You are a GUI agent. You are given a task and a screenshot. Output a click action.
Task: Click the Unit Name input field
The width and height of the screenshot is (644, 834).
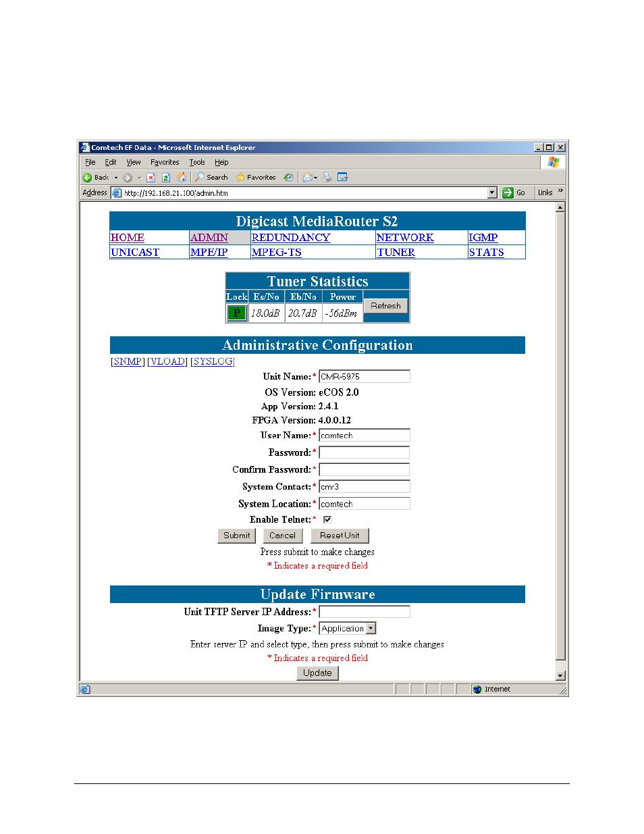(x=365, y=377)
